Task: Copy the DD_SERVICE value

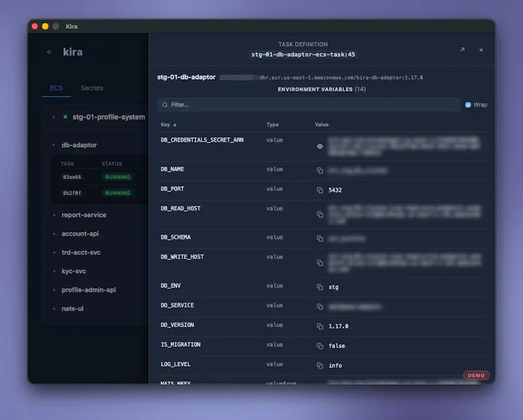Action: coord(320,306)
